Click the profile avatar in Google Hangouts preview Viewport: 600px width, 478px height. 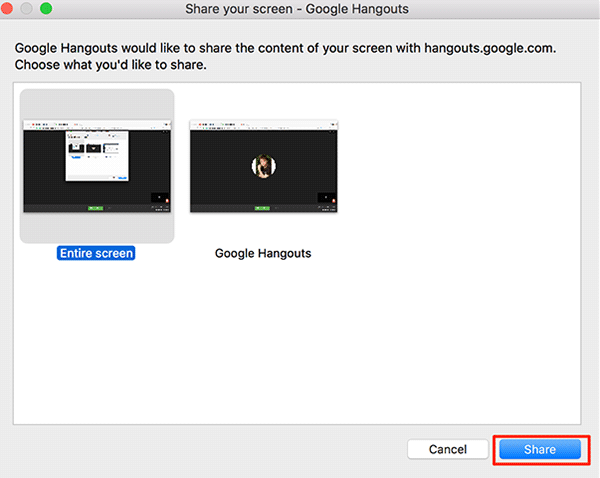pyautogui.click(x=263, y=165)
